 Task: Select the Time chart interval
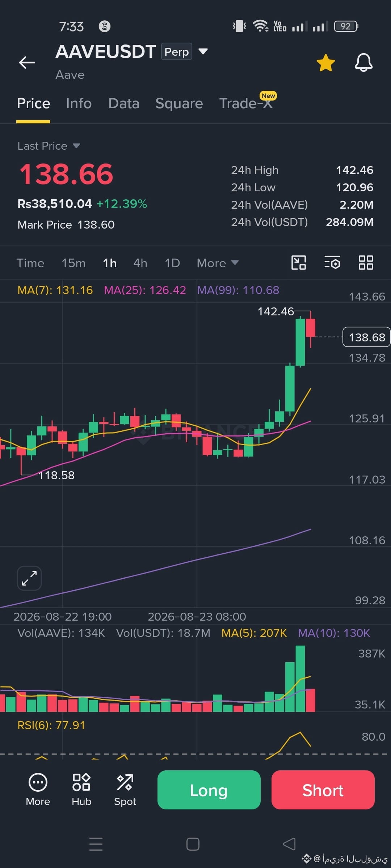(30, 263)
